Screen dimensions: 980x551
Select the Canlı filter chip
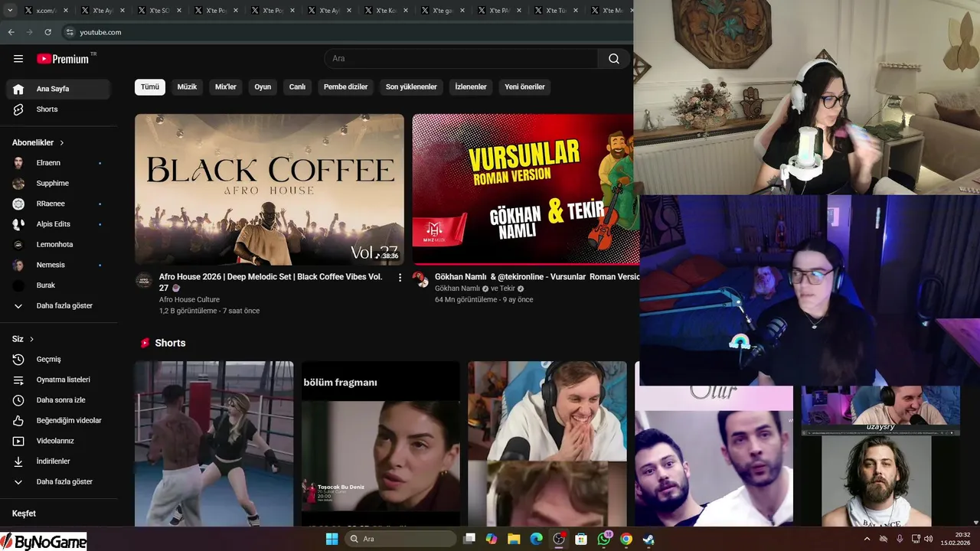[297, 87]
